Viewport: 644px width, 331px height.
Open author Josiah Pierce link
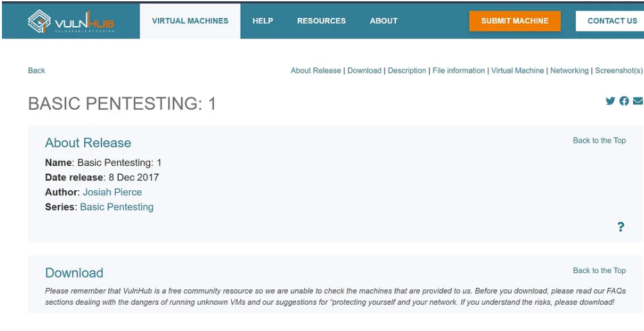point(112,192)
